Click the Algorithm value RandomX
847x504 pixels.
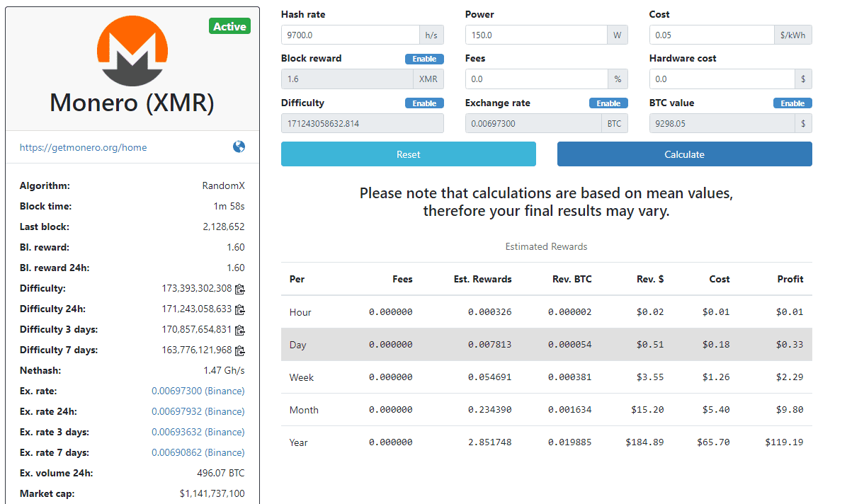click(223, 185)
